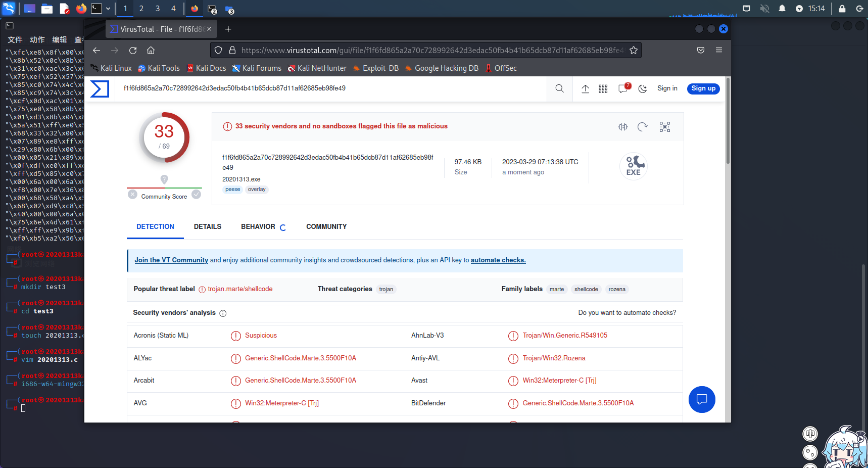Go back to the previous page
Viewport: 868px width, 468px height.
coord(97,50)
